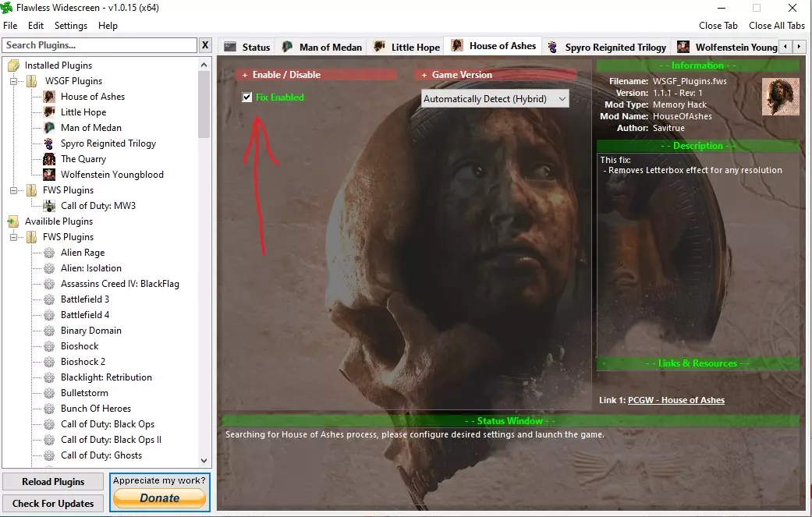Click the Little Hope plugin icon in tree

pyautogui.click(x=49, y=112)
